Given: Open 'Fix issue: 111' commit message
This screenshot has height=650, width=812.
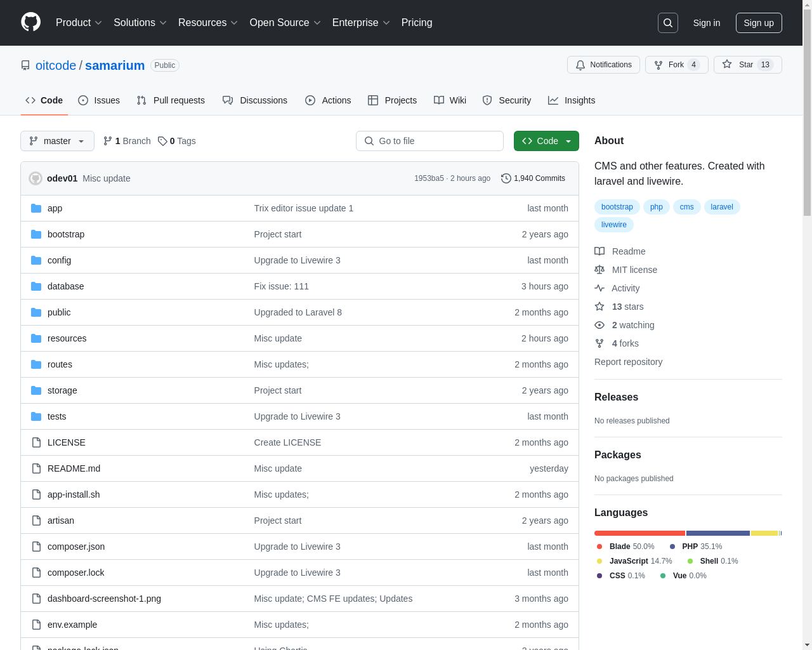Looking at the screenshot, I should 281,286.
